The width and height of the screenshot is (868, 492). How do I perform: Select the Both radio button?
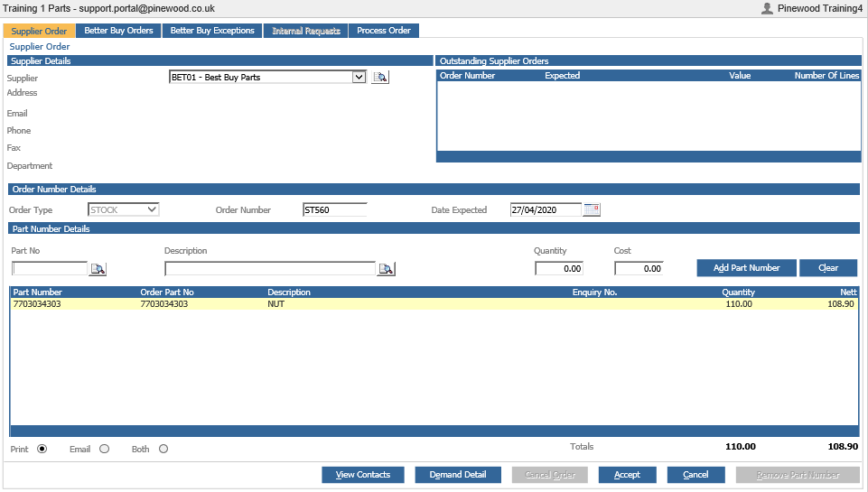tap(163, 449)
